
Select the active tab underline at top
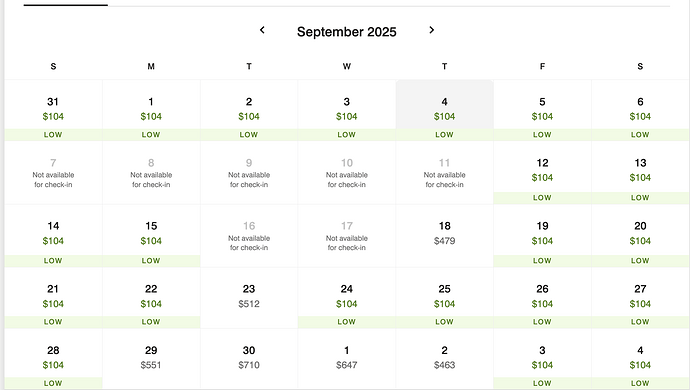pyautogui.click(x=66, y=5)
